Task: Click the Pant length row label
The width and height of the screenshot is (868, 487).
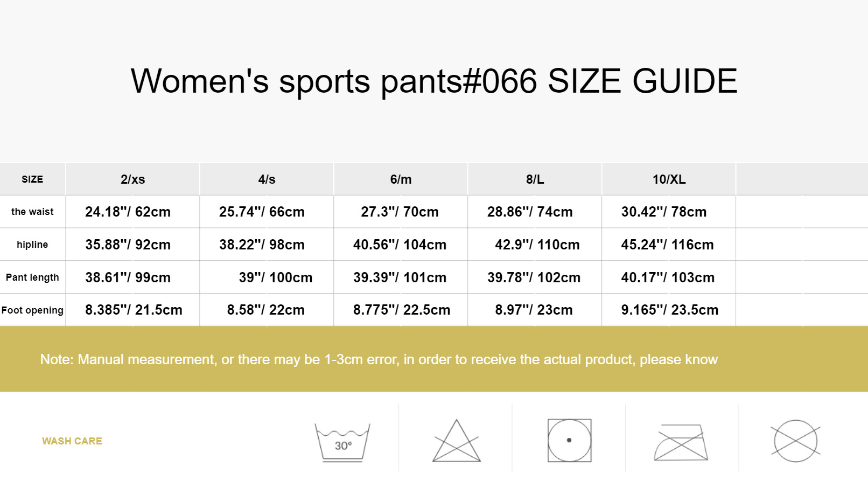Action: point(32,277)
